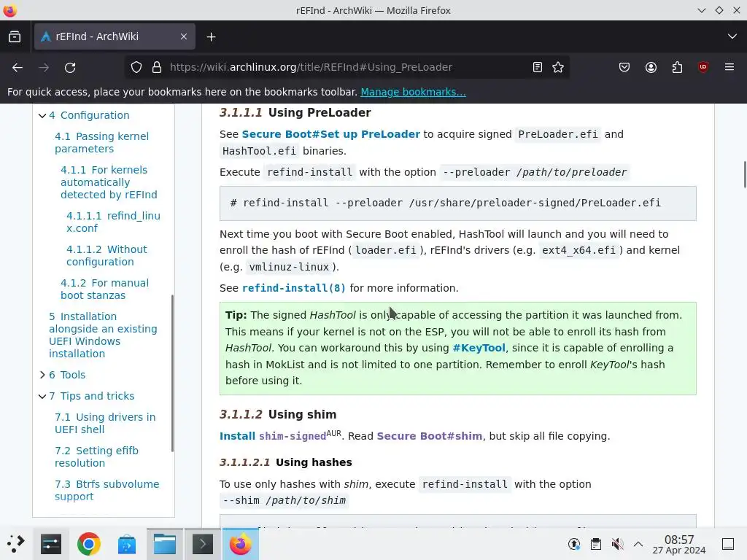The image size is (747, 560).
Task: Open the uBlock Origin extension icon
Action: coord(703,68)
